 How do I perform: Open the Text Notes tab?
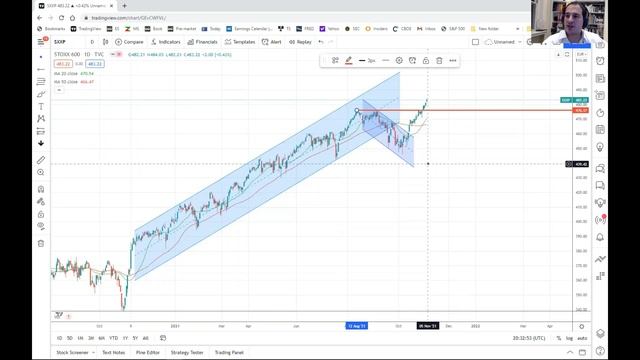113,352
